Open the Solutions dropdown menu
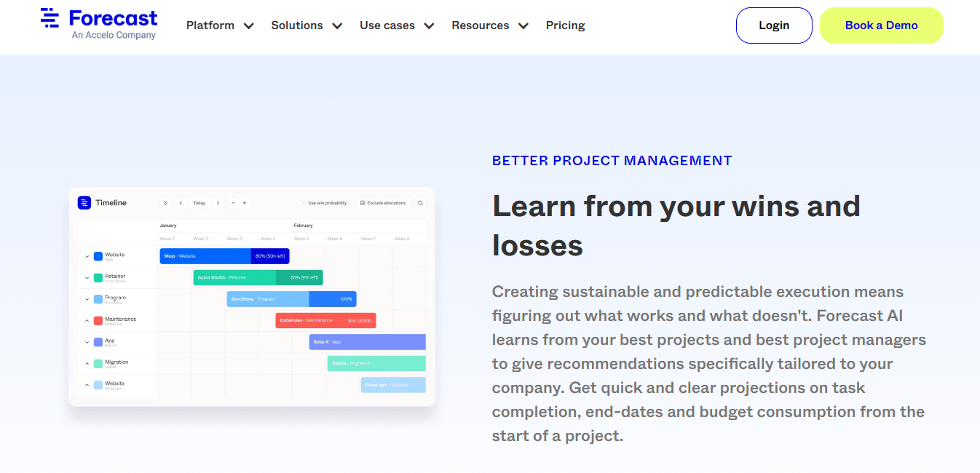 click(x=307, y=25)
